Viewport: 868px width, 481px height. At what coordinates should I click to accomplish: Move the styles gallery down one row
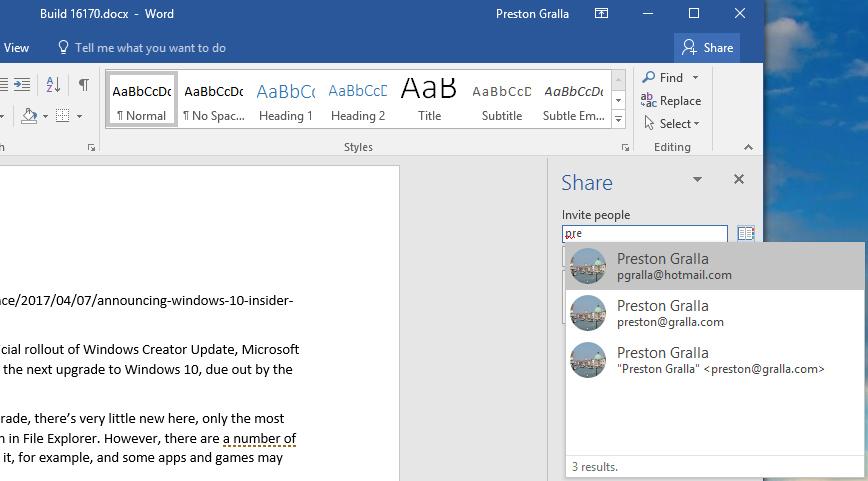point(618,100)
